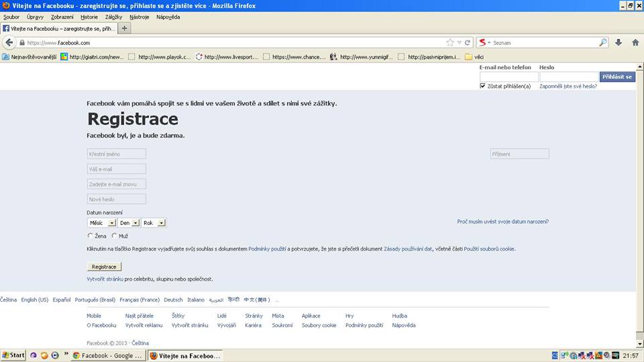Click the Přihlásit se button
The height and width of the screenshot is (362, 644).
tap(617, 77)
